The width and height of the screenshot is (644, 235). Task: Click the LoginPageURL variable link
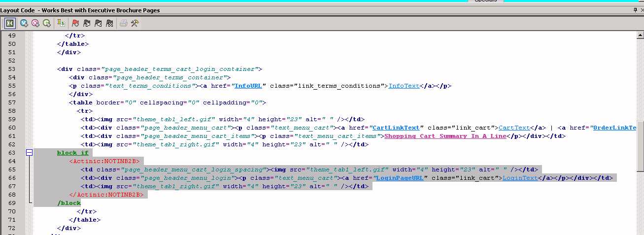pos(400,178)
